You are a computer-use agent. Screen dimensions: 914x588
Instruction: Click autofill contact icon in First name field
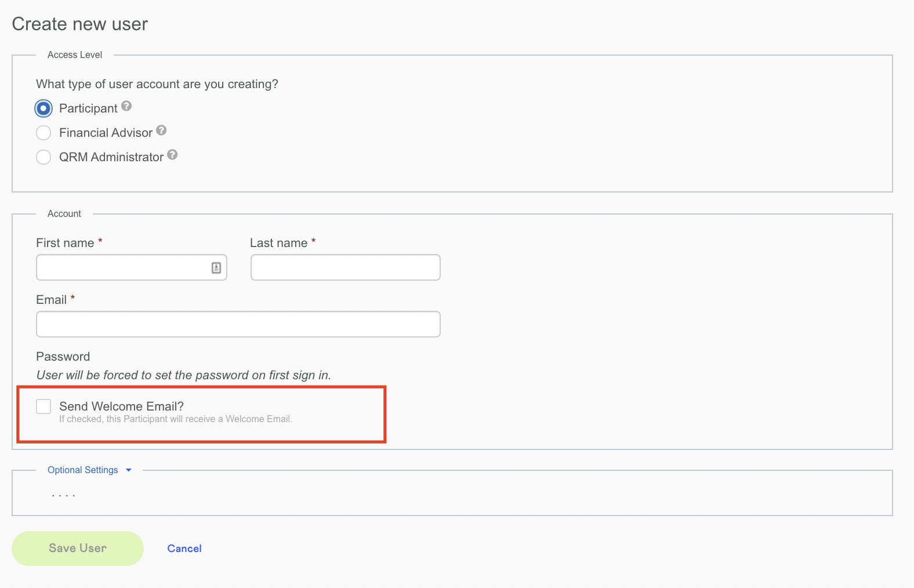216,268
